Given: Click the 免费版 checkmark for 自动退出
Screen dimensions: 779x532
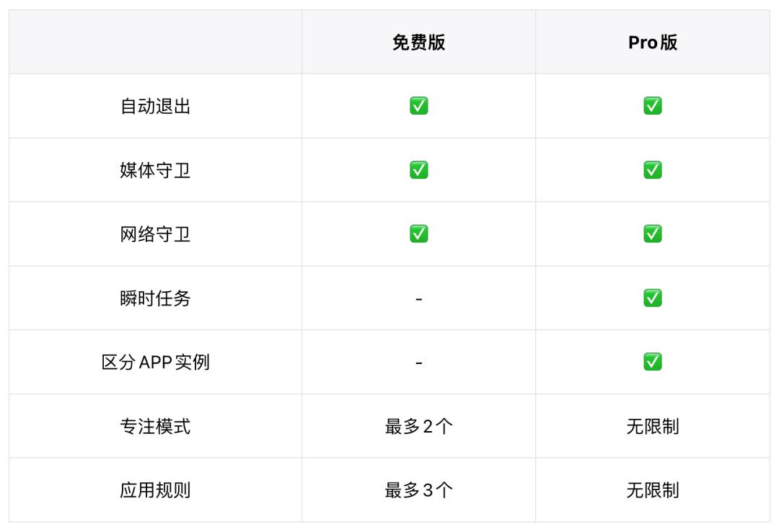Looking at the screenshot, I should tap(418, 106).
